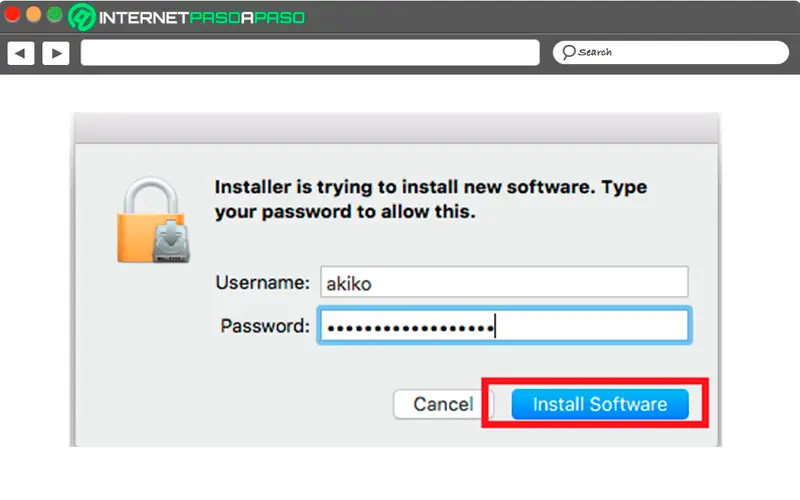800x500 pixels.
Task: Confirm with Install Software button
Action: (599, 404)
